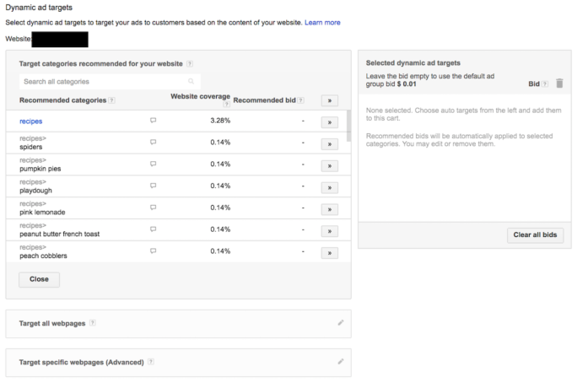
Task: Click the search magnifier icon
Action: (x=192, y=82)
